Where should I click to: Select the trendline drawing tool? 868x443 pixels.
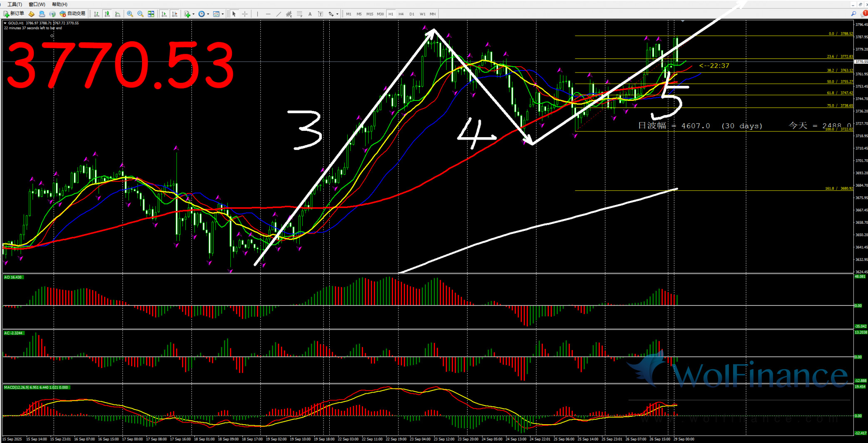coord(279,14)
